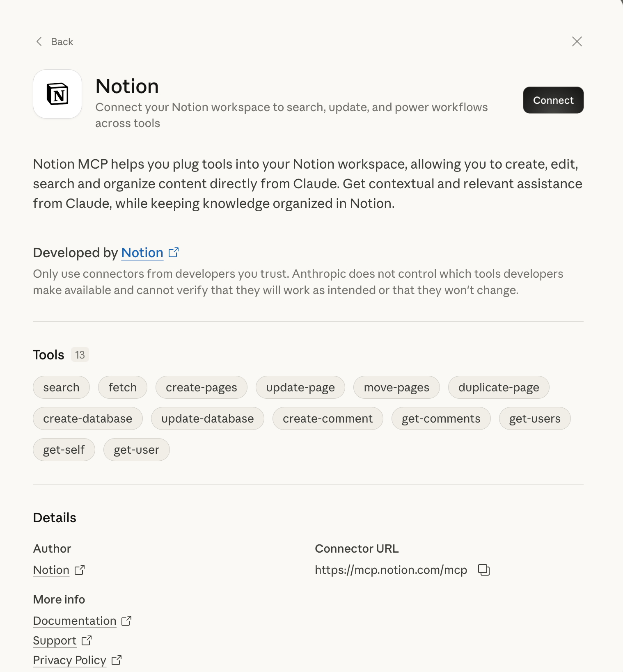Click external link icon beside Documentation
The height and width of the screenshot is (672, 623).
coord(126,621)
